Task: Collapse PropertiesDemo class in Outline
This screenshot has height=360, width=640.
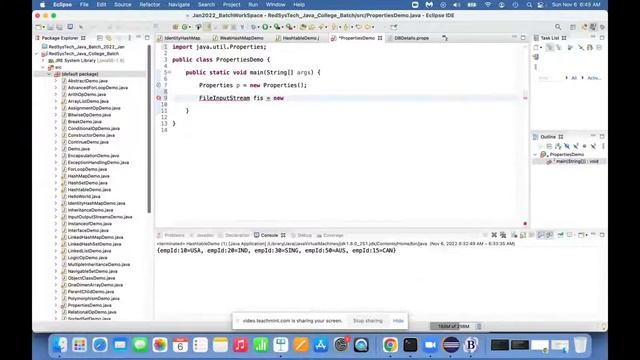Action: click(536, 155)
